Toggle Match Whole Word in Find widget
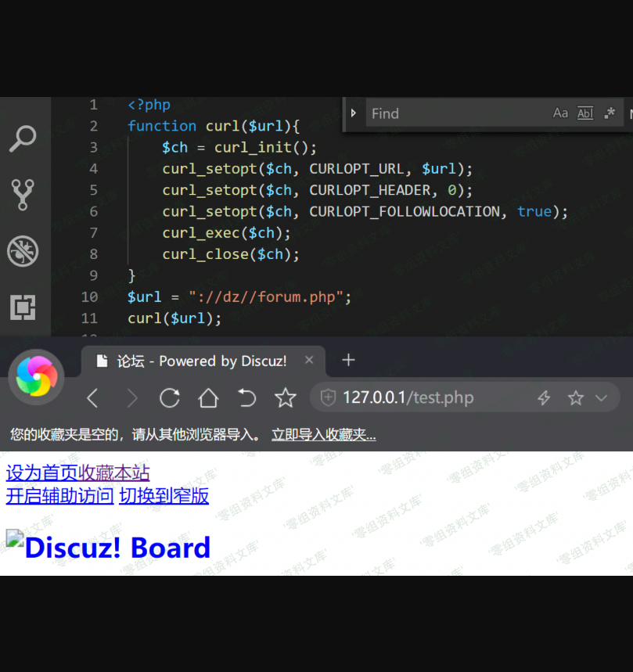The width and height of the screenshot is (633, 672). click(x=585, y=113)
